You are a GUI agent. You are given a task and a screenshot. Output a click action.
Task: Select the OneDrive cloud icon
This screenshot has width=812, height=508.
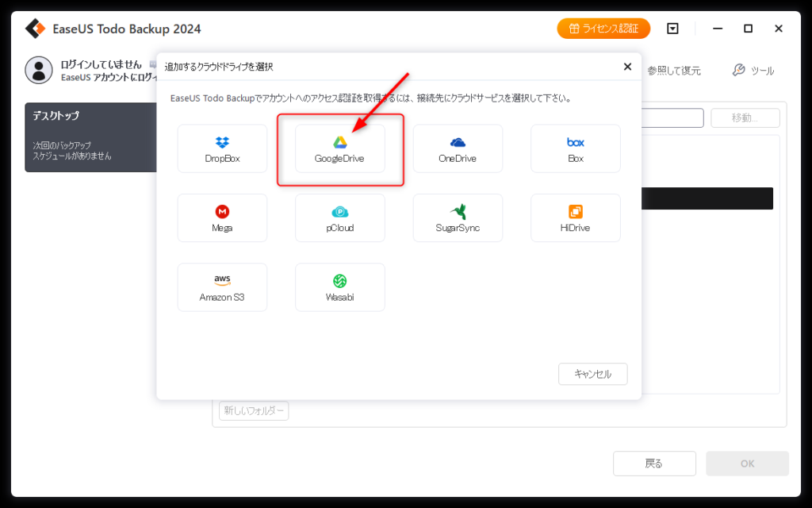tap(458, 148)
